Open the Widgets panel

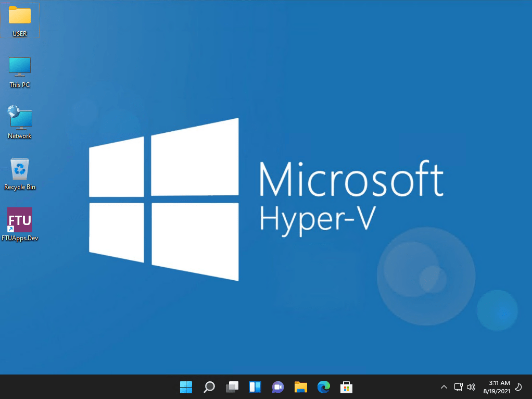click(x=255, y=387)
